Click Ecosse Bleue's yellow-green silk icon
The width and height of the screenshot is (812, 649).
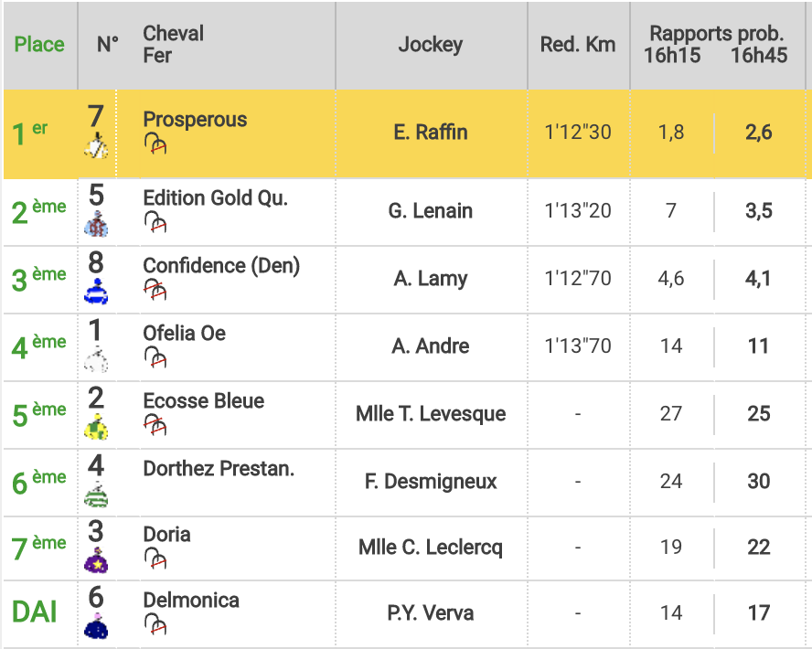96,427
